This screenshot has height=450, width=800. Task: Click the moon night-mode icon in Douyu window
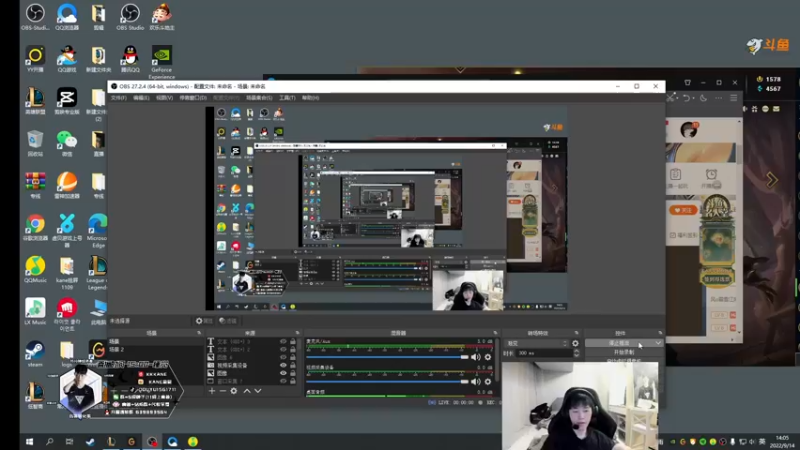(x=703, y=98)
